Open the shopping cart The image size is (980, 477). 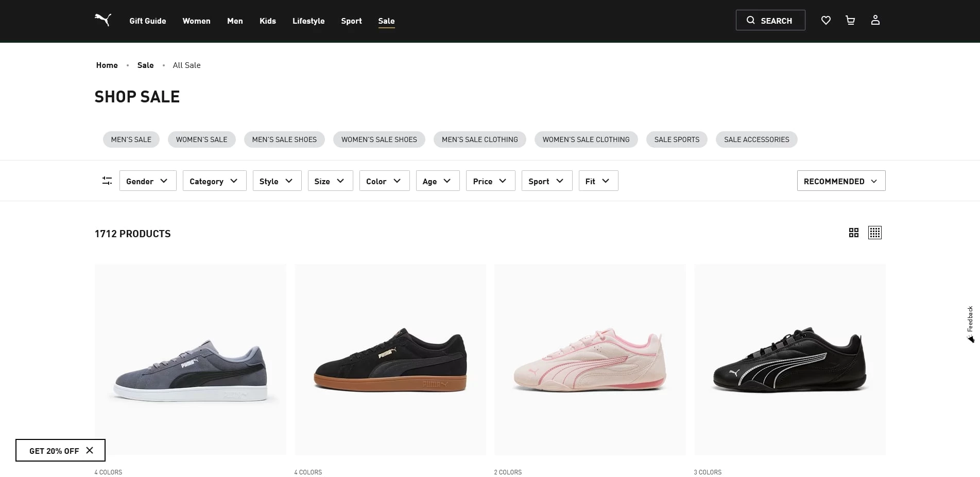click(850, 20)
